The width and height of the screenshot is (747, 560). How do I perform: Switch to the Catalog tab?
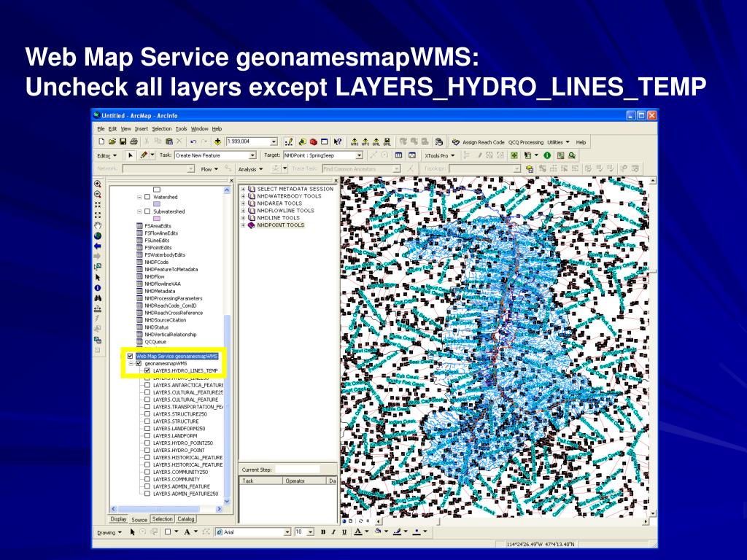point(186,519)
